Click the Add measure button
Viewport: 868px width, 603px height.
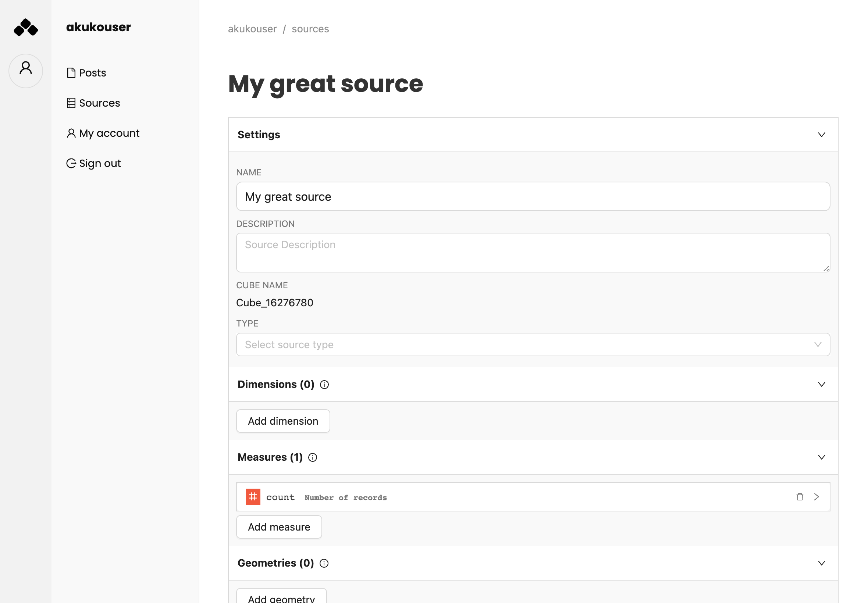pyautogui.click(x=278, y=527)
